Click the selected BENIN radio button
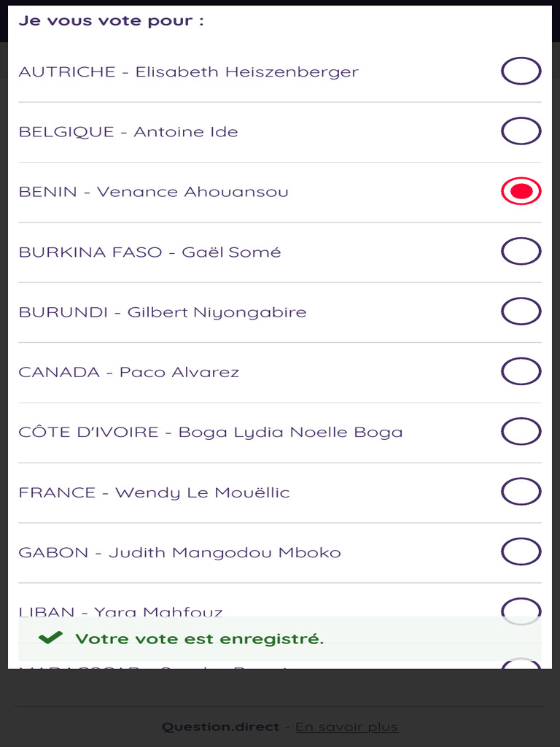560x747 pixels. tap(521, 192)
